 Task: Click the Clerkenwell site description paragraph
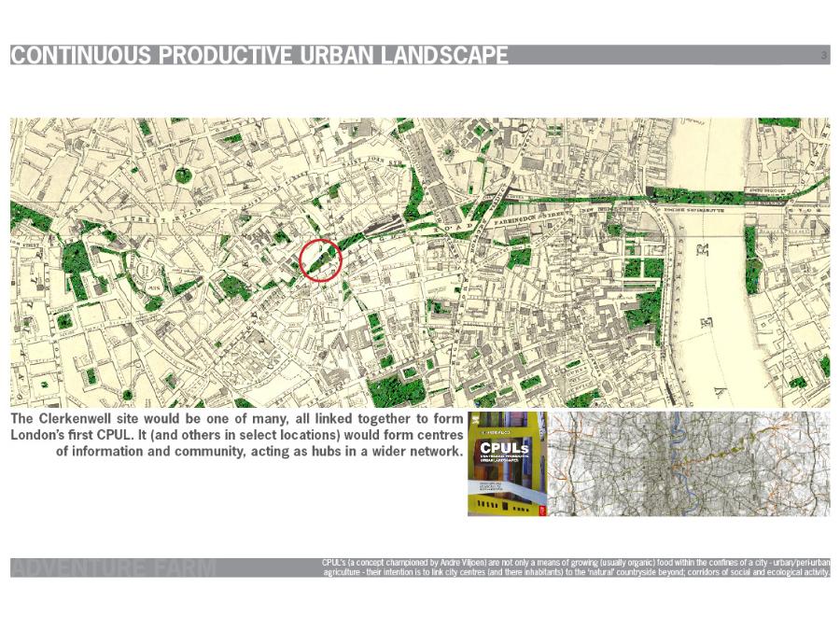click(x=236, y=437)
